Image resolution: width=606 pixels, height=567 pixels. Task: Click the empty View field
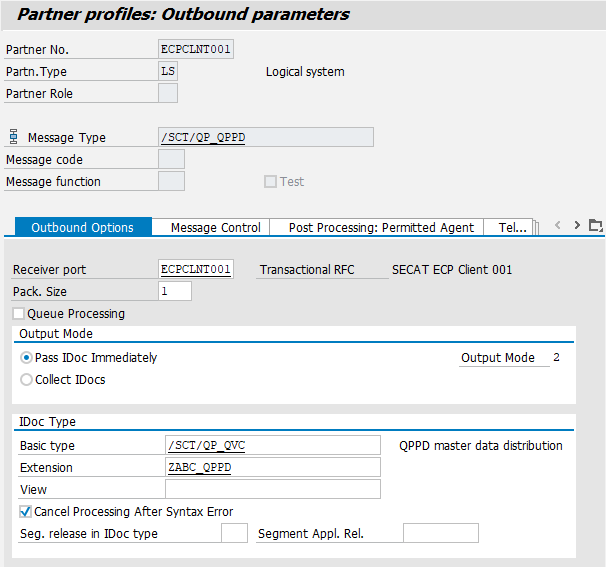coord(272,490)
